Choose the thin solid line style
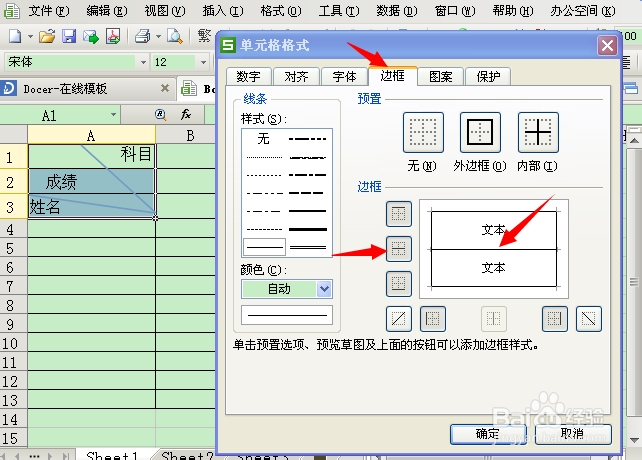Viewport: 642px width, 460px height. [264, 247]
